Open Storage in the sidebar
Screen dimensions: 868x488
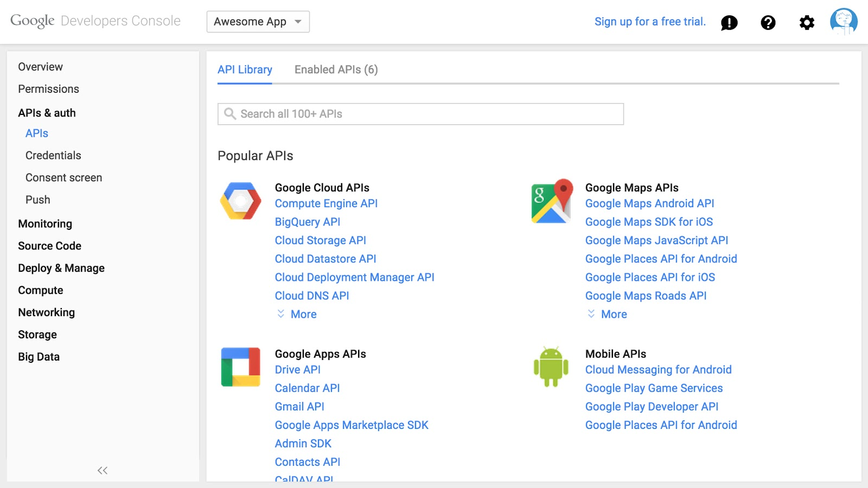pos(37,335)
